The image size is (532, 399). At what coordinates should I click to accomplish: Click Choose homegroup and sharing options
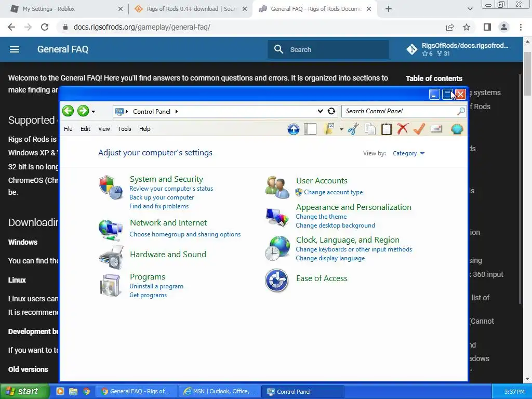click(x=185, y=234)
